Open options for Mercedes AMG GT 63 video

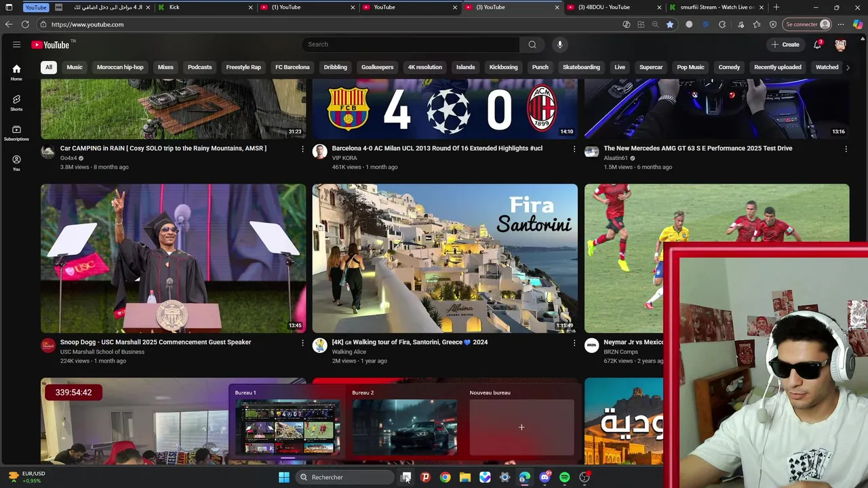click(846, 148)
